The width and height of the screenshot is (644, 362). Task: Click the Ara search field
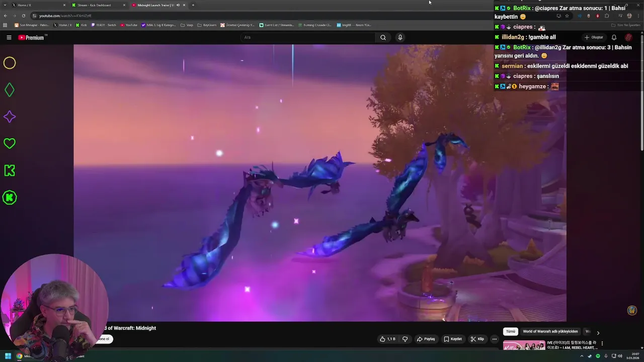tap(307, 37)
